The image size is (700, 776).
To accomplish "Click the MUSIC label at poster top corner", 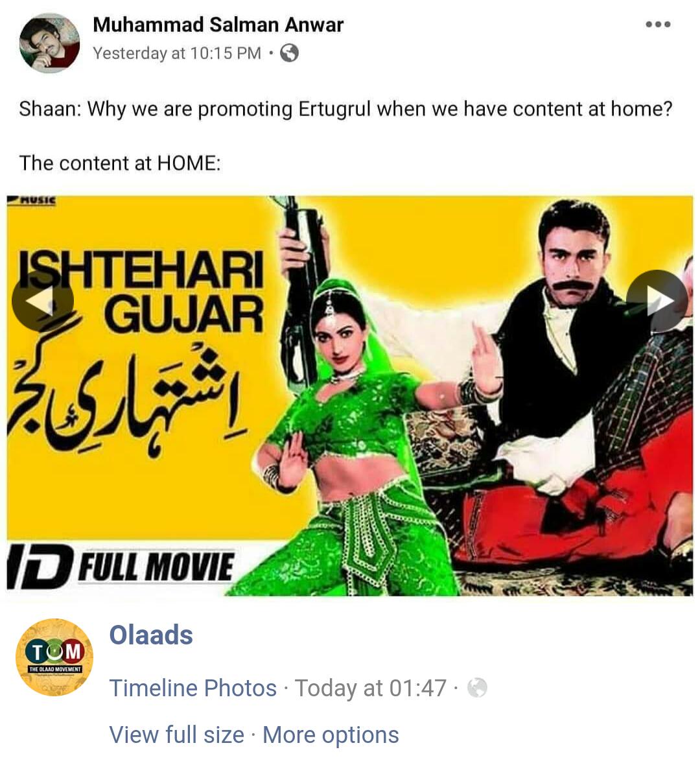I will tap(32, 200).
